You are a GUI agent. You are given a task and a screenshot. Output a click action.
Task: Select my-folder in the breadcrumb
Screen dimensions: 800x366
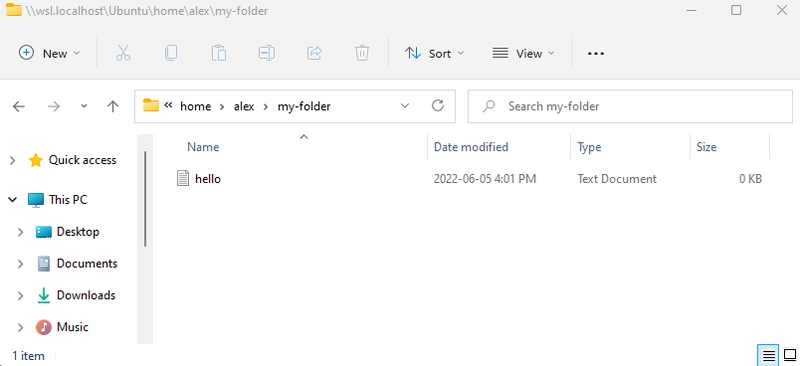[304, 106]
